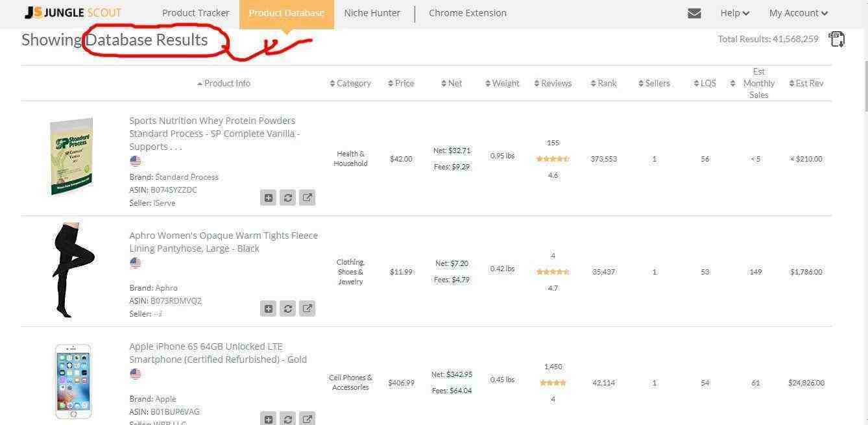Click the black tights product thumbnail
The height and width of the screenshot is (425, 868).
72,271
